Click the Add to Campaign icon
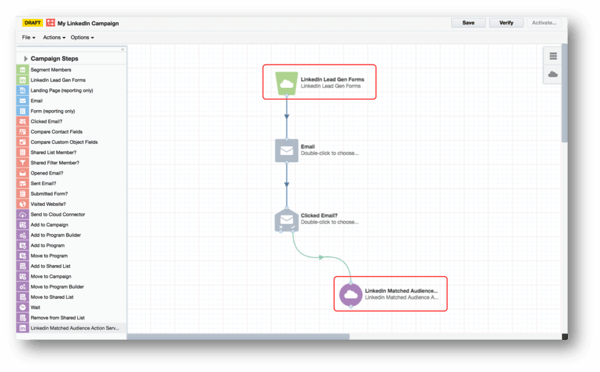The image size is (600, 372). click(x=23, y=225)
